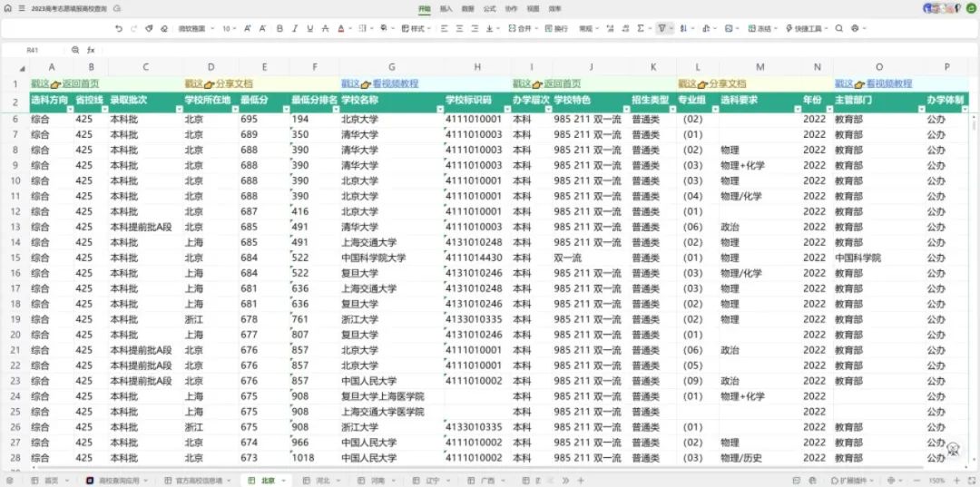Click the Redo arrow icon
Viewport: 980px width, 487px height.
point(133,29)
